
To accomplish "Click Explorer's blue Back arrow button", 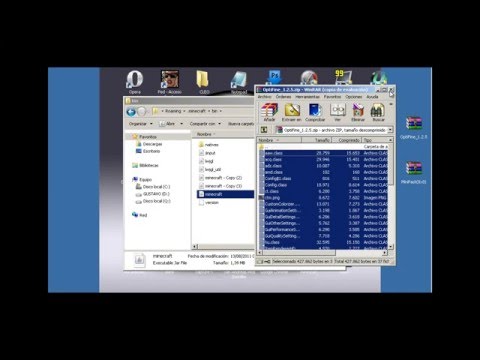I will [131, 112].
